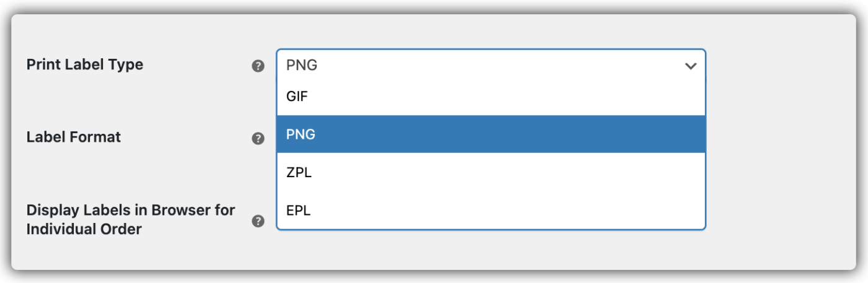868x283 pixels.
Task: Click help icon beside Display Labels in Browser
Action: point(259,221)
